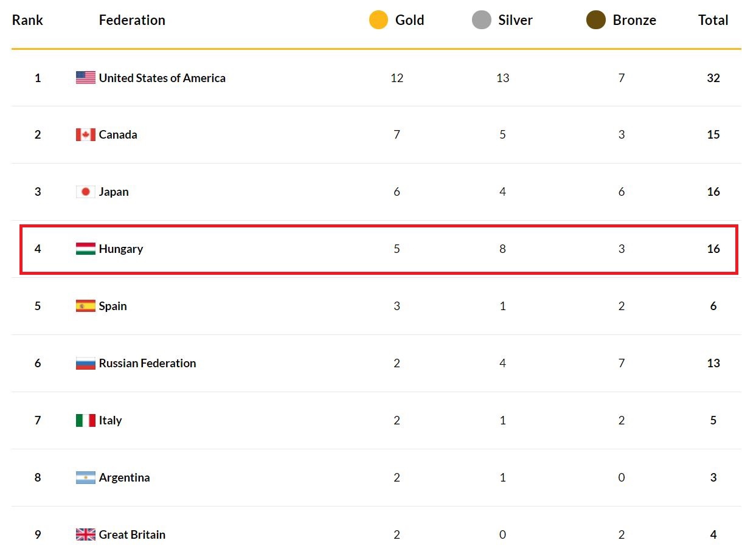Sort by the Rank column header

point(27,20)
